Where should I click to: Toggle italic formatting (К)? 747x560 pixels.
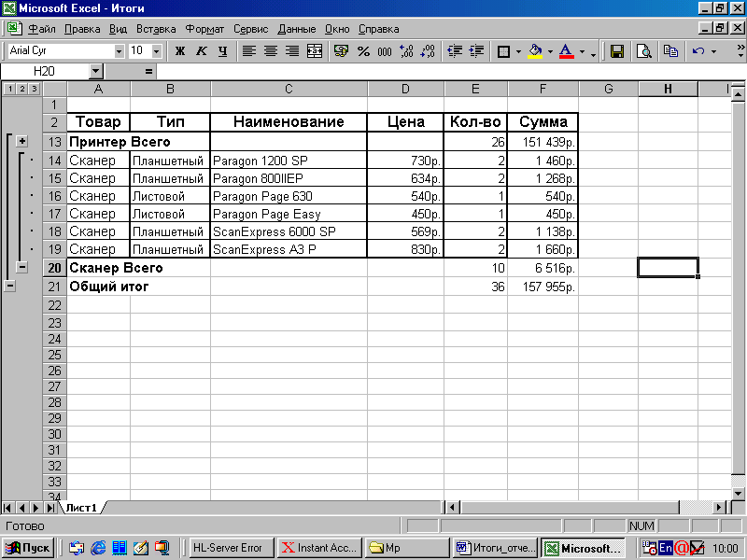tap(201, 51)
